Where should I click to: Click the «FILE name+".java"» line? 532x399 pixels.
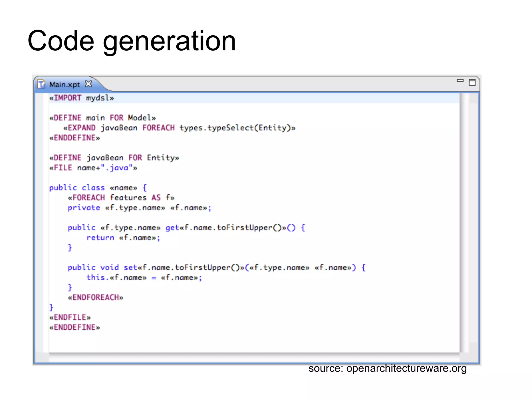tap(93, 168)
